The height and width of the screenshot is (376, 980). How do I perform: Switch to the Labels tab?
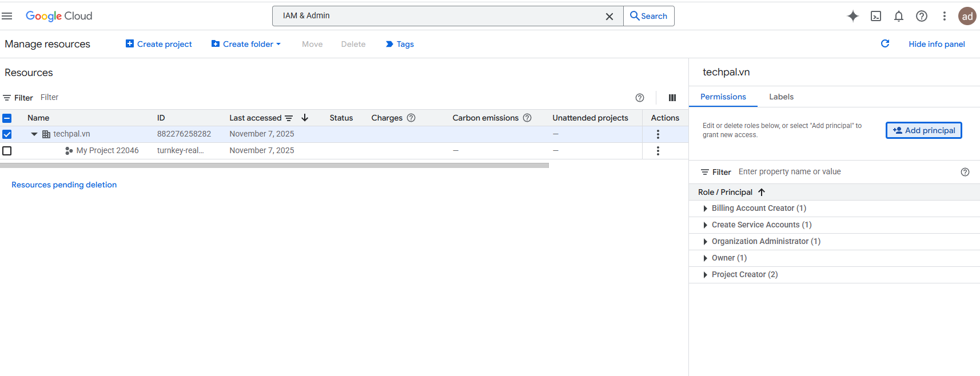point(781,97)
